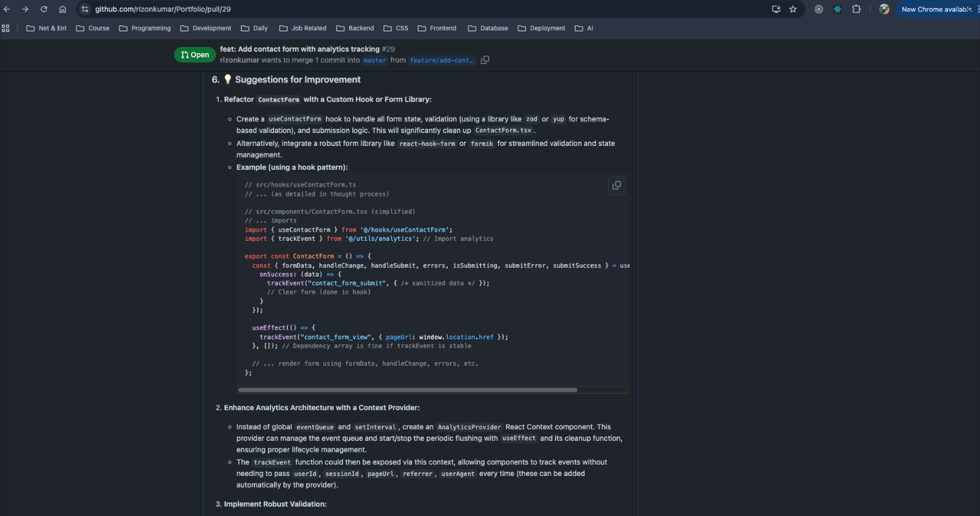Image resolution: width=980 pixels, height=516 pixels.
Task: Click the comment '// src/hooks/useContactForm.ts'
Action: [x=300, y=185]
